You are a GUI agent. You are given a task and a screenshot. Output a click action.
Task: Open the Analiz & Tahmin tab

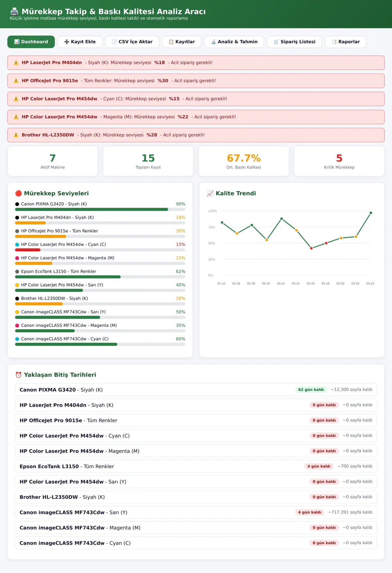(234, 42)
